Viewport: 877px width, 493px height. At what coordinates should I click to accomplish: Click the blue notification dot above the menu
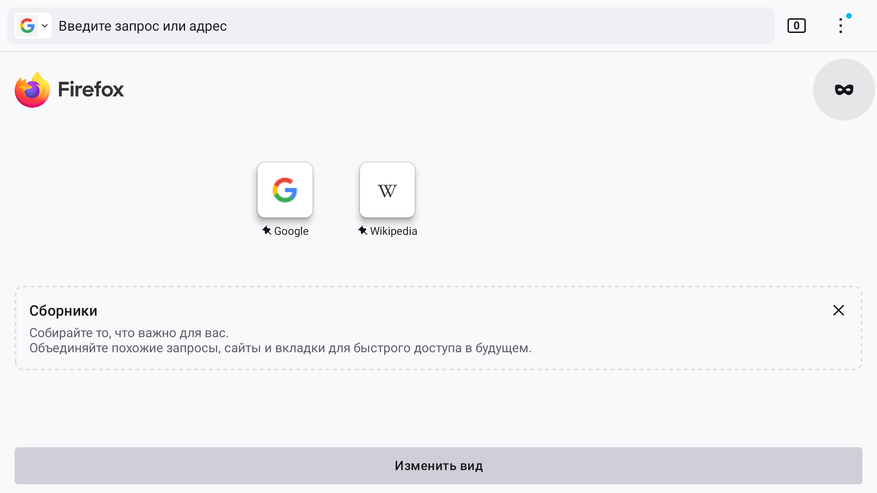[849, 16]
